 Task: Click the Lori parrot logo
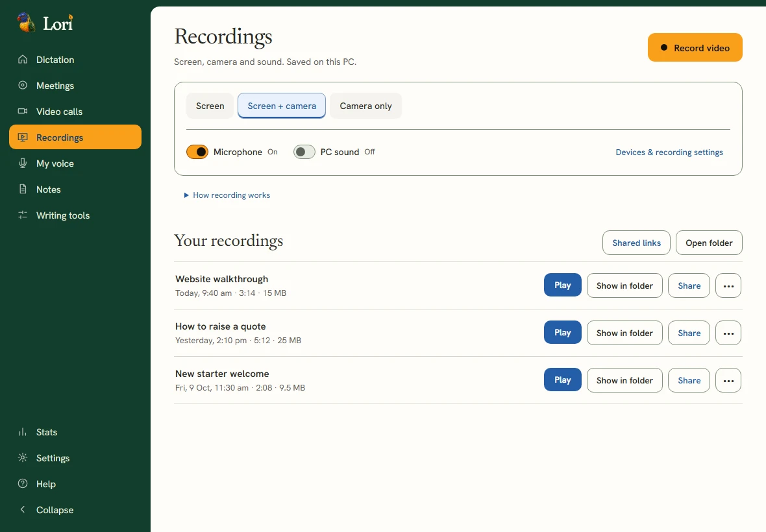coord(26,23)
